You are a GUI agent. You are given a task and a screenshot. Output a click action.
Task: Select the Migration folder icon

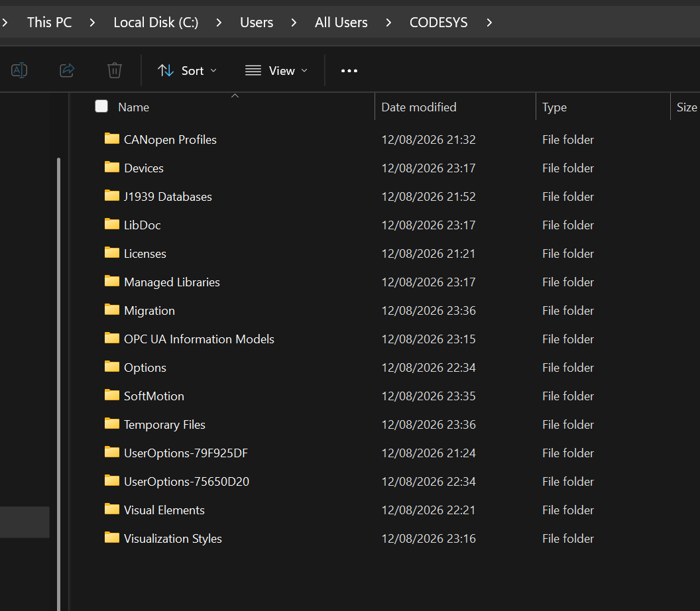pos(111,309)
